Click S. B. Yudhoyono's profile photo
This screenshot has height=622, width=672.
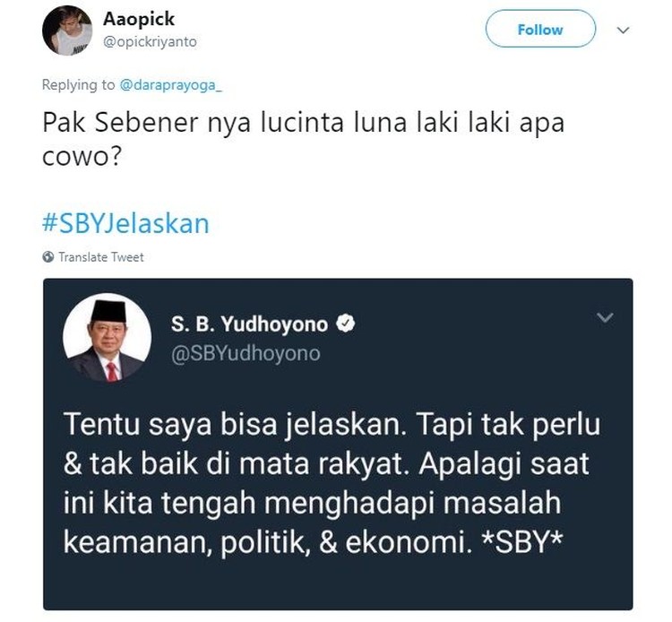(108, 337)
